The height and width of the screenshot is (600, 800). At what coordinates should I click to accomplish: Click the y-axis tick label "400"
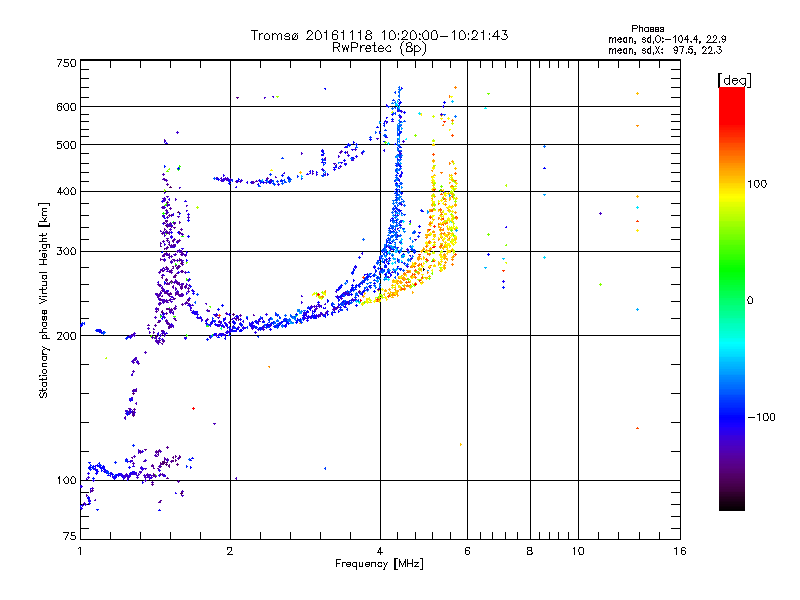(67, 192)
